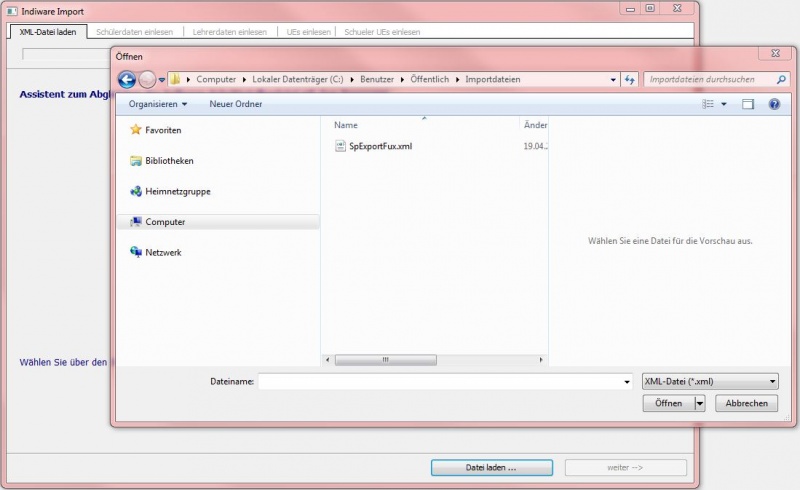This screenshot has width=800, height=490.
Task: Click the Öffnen button
Action: click(669, 403)
